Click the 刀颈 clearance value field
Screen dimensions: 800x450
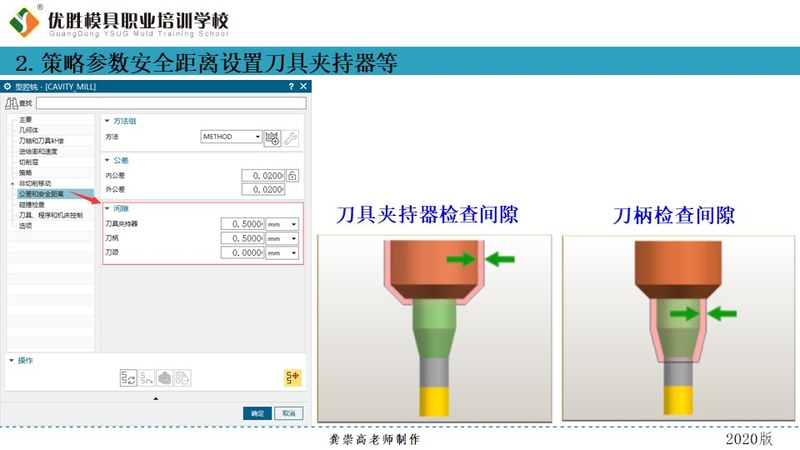coord(242,253)
